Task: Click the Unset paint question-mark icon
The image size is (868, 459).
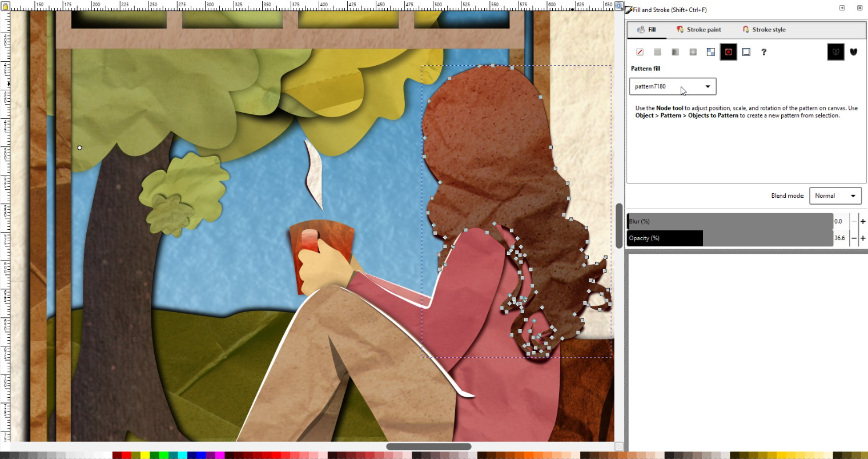Action: (763, 52)
